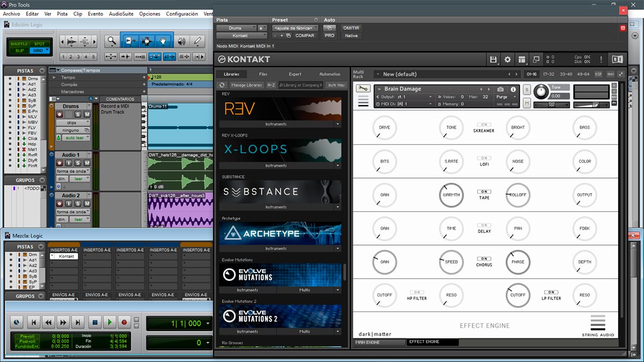Image resolution: width=644 pixels, height=362 pixels.
Task: Open the Archivo menu
Action: point(11,13)
